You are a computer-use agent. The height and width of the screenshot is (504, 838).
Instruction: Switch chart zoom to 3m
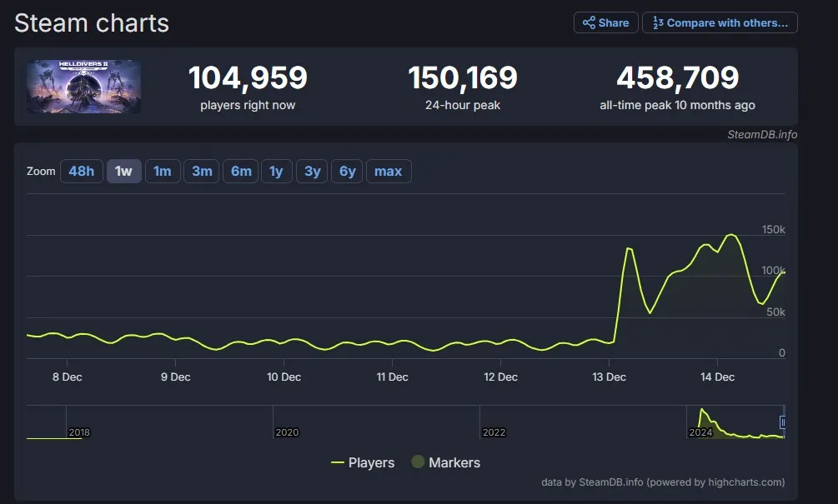point(202,172)
